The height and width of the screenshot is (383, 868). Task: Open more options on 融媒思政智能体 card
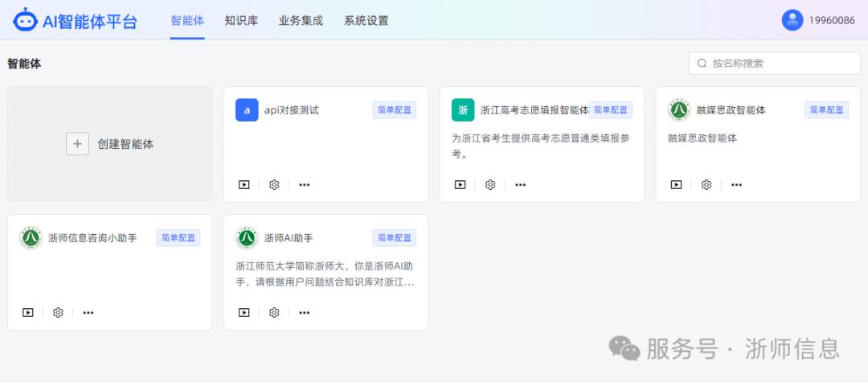pyautogui.click(x=736, y=184)
